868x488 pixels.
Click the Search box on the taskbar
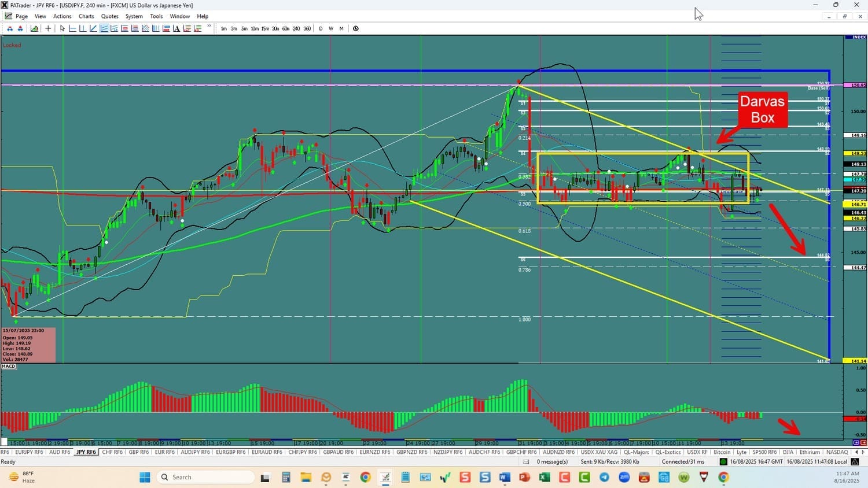[x=205, y=477]
